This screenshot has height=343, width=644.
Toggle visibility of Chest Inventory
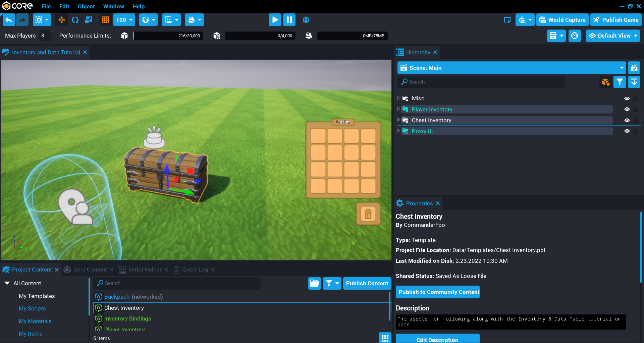pos(627,120)
